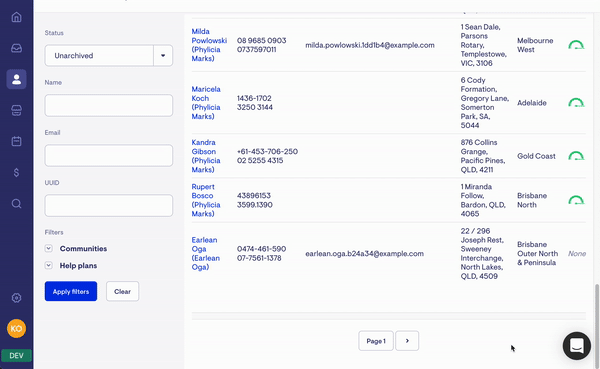Open the Status dropdown arrow
This screenshot has width=600, height=369.
163,56
